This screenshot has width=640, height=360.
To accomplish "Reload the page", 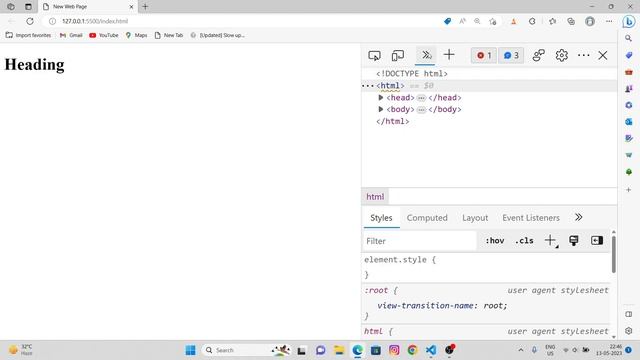I will [x=30, y=21].
